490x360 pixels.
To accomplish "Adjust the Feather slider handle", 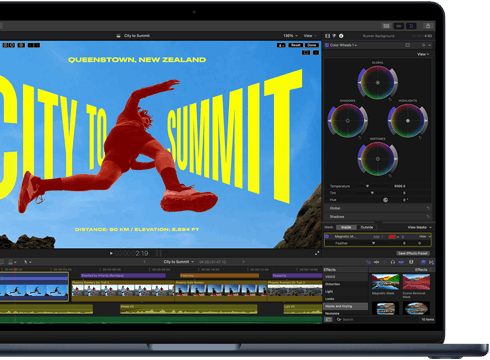I will pos(373,243).
